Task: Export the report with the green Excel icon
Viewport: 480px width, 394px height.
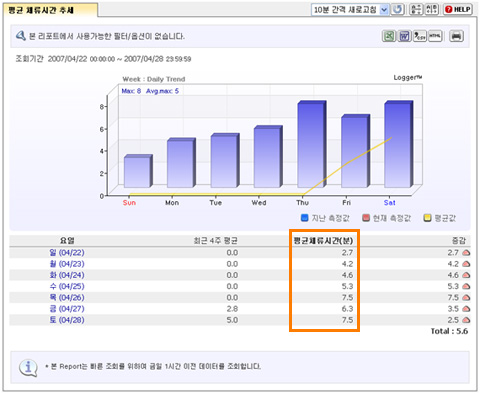Action: (389, 36)
